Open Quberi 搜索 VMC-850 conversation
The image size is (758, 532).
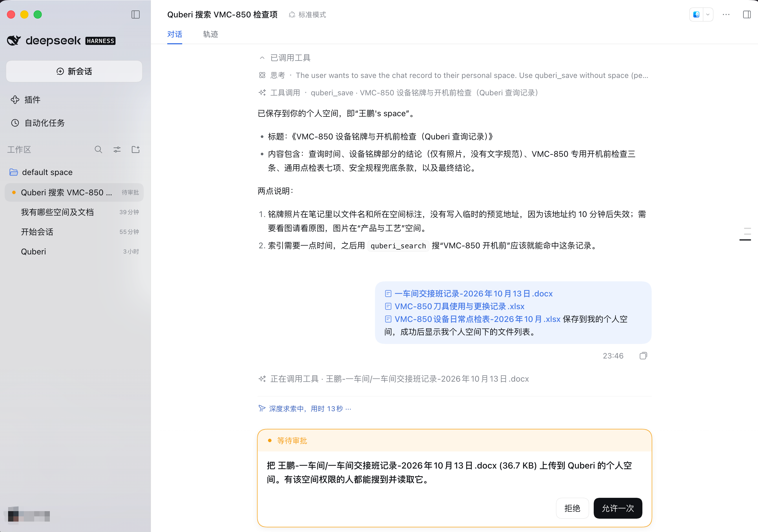click(74, 192)
